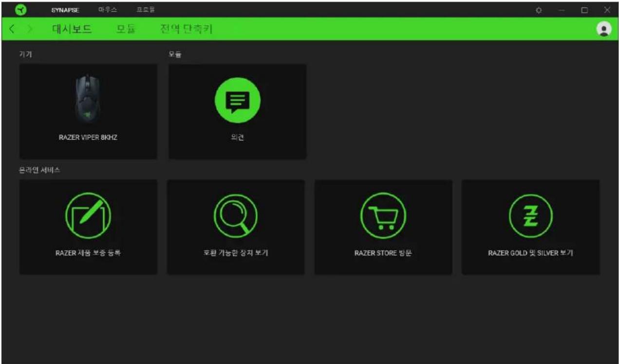Click RAZER 제품 보증 등록 label
Screen dimensions: 619x364
(88, 253)
